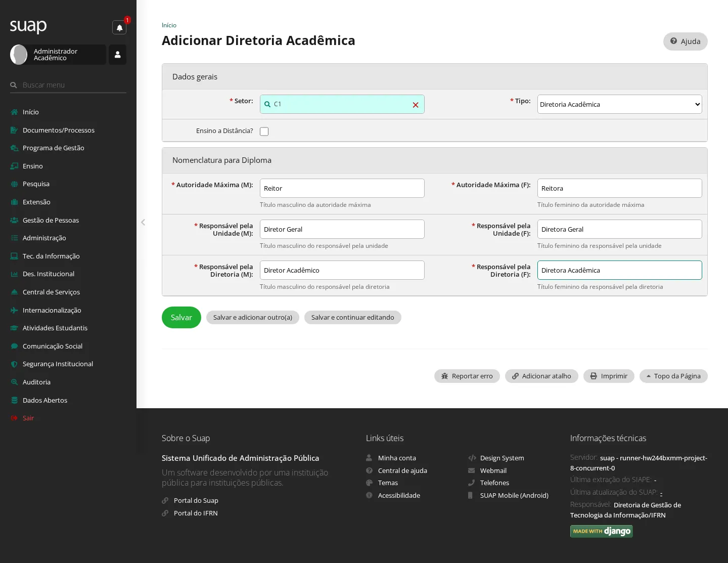Open the Ajuda help button
Screen dimensions: 728x563
[x=686, y=41]
